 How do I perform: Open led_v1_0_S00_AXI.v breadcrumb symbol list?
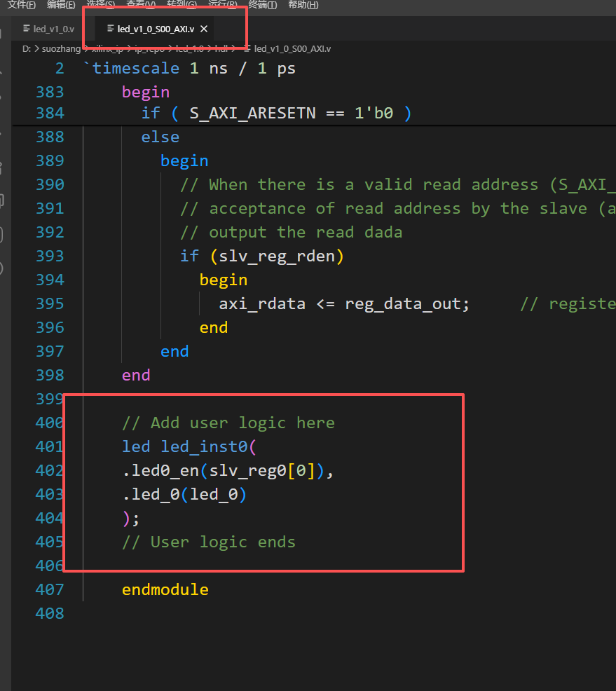pos(292,48)
